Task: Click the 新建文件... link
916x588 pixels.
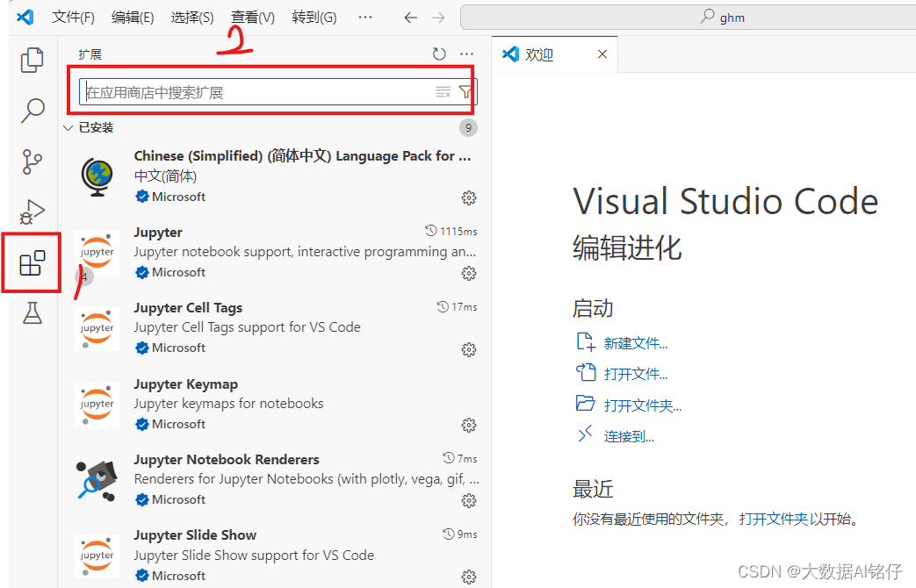Action: [x=636, y=343]
